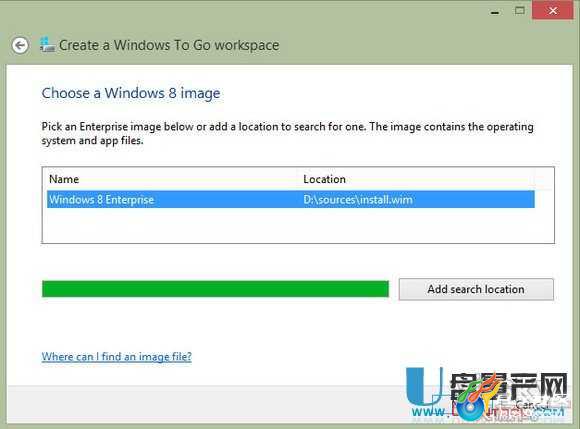580x429 pixels.
Task: Close the wizard with the red X
Action: [x=553, y=10]
